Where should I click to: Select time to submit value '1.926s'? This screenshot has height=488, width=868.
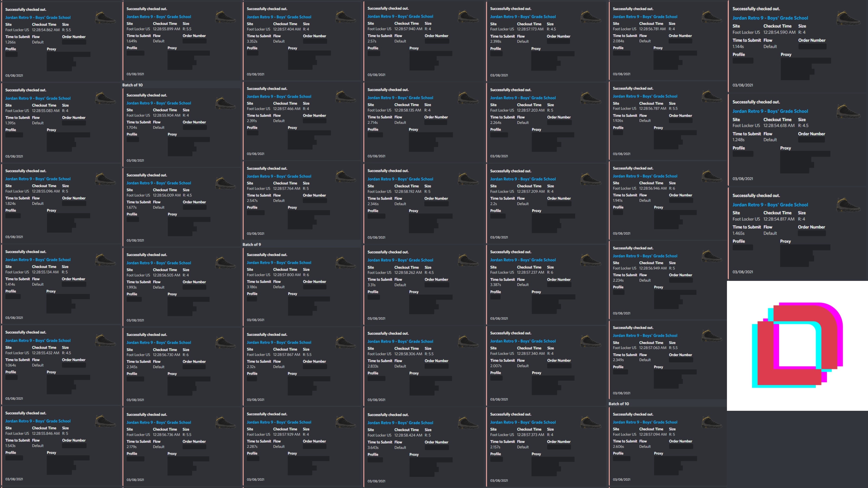click(618, 121)
